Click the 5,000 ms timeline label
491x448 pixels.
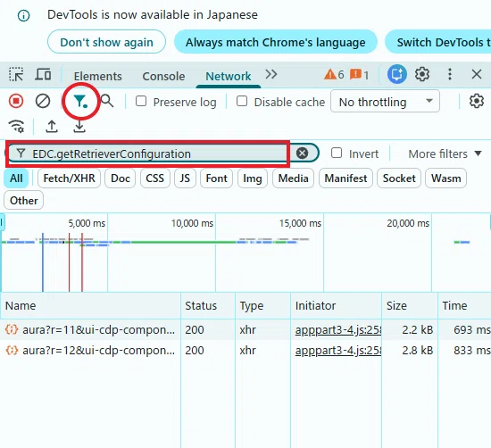coord(87,223)
